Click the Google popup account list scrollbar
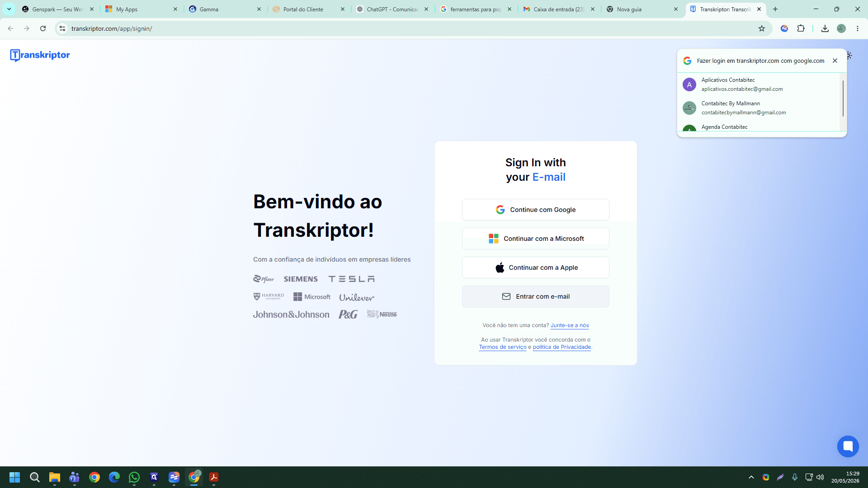The height and width of the screenshot is (488, 868). [x=843, y=99]
